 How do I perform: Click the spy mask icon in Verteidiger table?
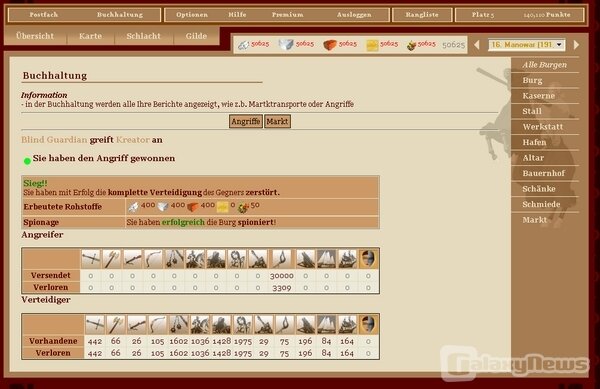tap(368, 325)
